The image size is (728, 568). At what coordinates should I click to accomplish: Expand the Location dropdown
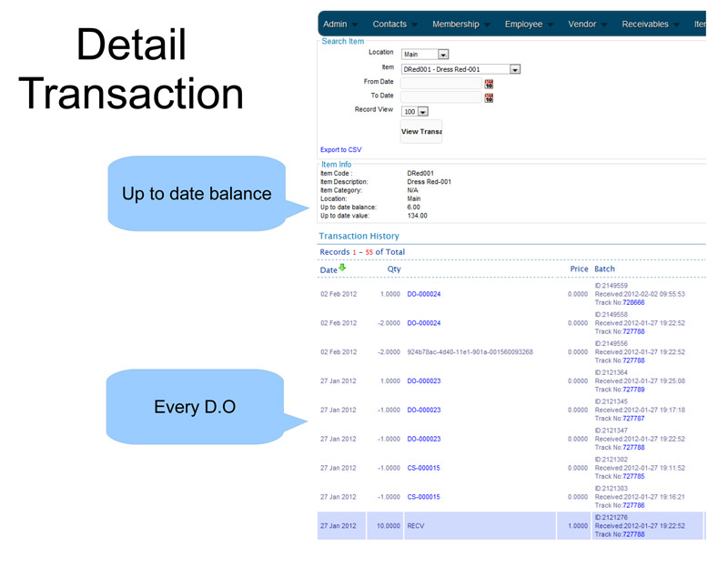443,55
